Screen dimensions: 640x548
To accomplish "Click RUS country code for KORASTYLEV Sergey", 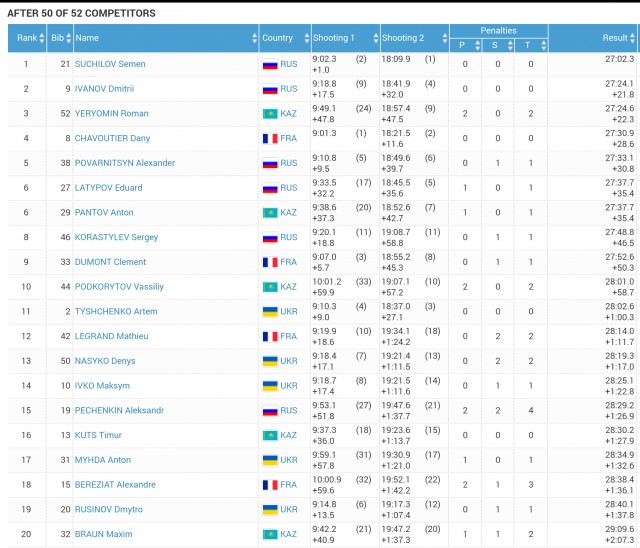I will pos(289,237).
